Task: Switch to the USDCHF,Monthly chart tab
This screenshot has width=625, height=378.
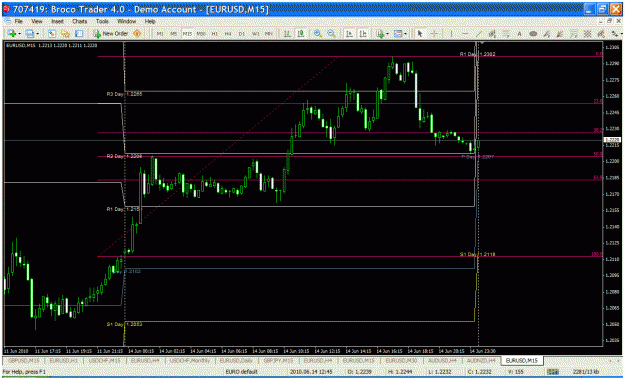Action: pyautogui.click(x=190, y=360)
